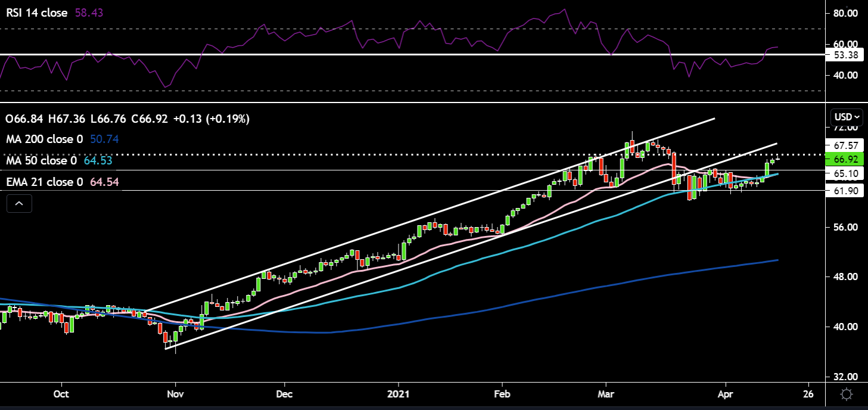The image size is (868, 410).
Task: Click the Feb label on the time axis
Action: (502, 395)
